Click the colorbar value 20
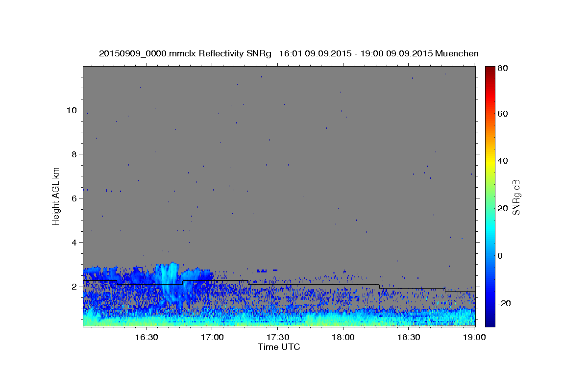 504,209
